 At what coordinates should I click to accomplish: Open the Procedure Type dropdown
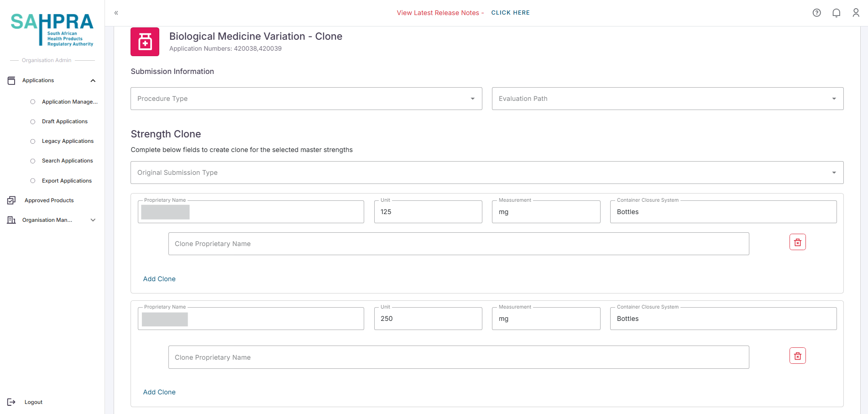point(306,99)
